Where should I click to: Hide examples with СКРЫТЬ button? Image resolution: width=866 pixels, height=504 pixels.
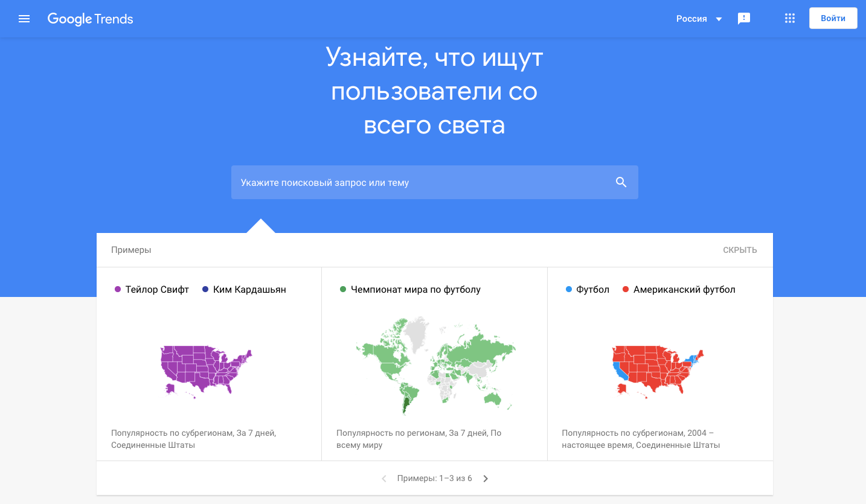pyautogui.click(x=740, y=250)
